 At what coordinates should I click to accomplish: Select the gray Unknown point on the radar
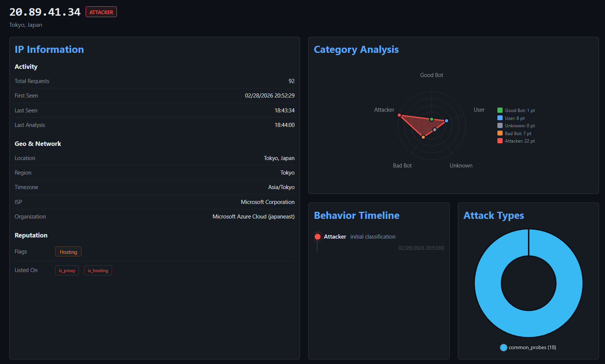tap(435, 130)
